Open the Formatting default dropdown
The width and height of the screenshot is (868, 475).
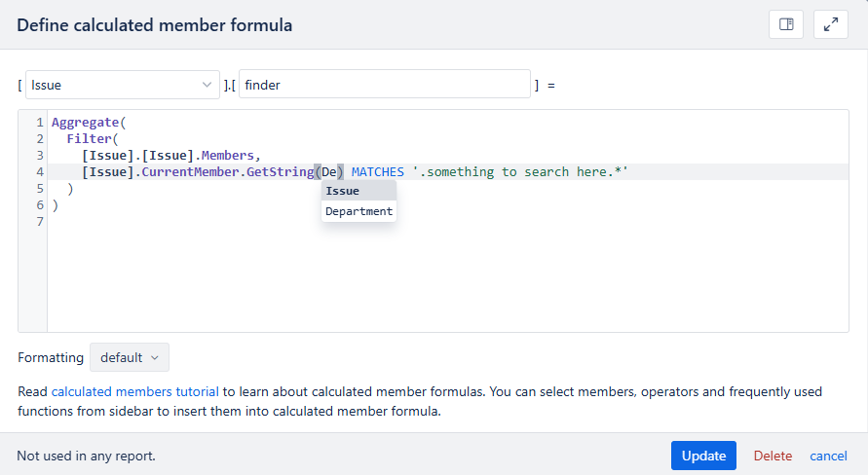tap(130, 357)
